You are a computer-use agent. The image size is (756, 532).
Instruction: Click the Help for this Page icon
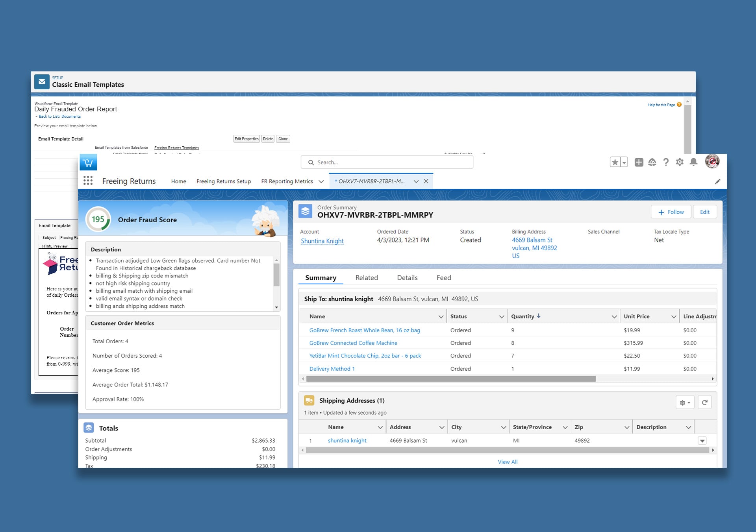(x=679, y=105)
